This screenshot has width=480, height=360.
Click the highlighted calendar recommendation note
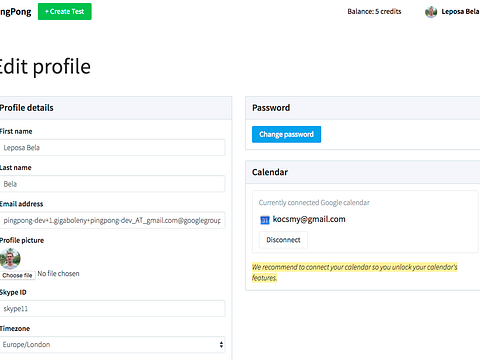[355, 272]
